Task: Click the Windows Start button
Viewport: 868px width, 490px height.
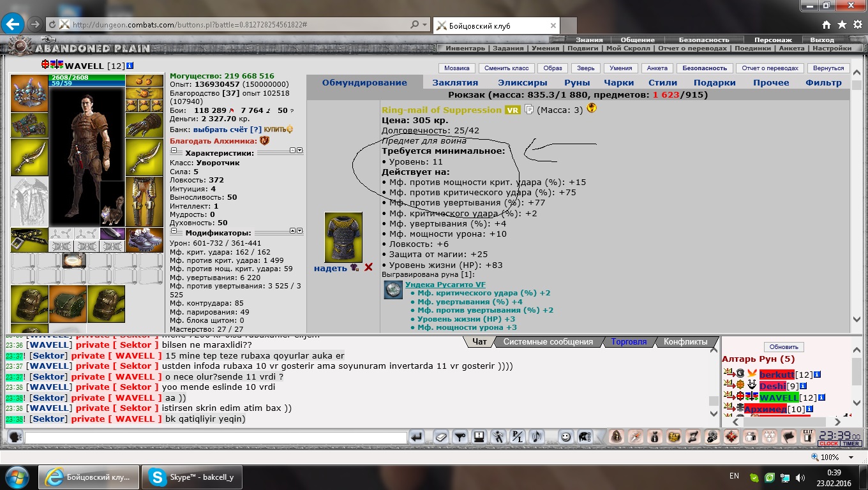Action: point(17,477)
